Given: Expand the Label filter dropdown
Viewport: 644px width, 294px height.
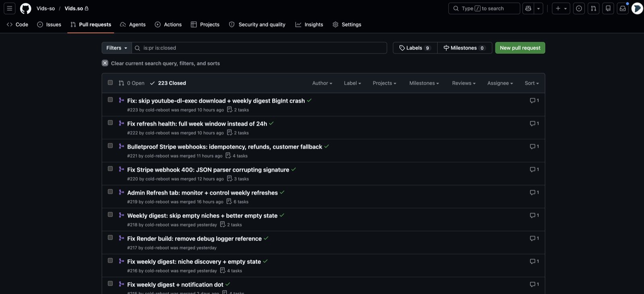Looking at the screenshot, I should pyautogui.click(x=353, y=83).
